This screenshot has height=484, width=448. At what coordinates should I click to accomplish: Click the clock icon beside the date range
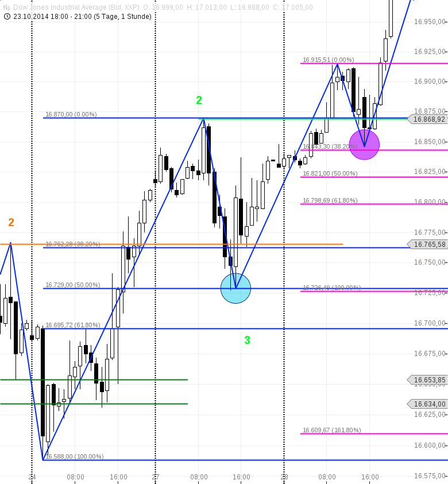(x=7, y=17)
